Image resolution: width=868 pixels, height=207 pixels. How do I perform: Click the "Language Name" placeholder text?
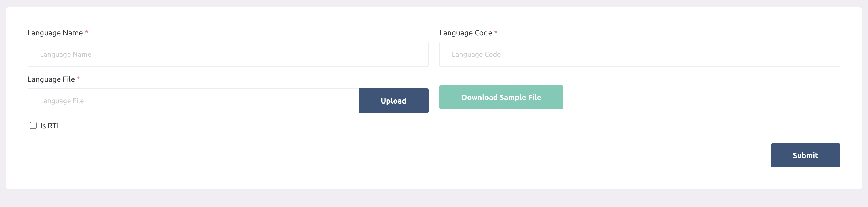coord(65,55)
